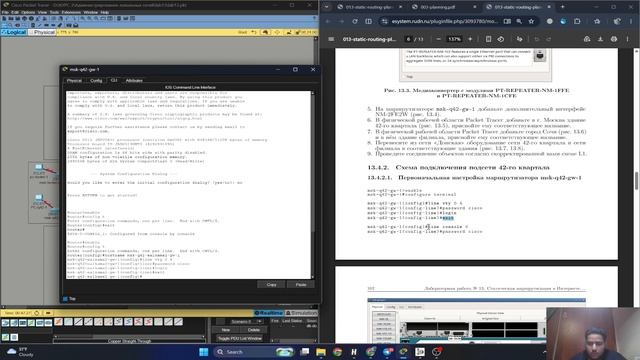Open the Attributes tab in router window

point(134,81)
